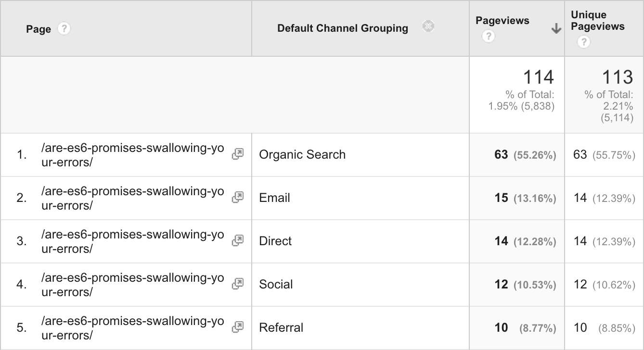
Task: Click Unique Pageviews cell 12 (10.62%)
Action: point(605,285)
